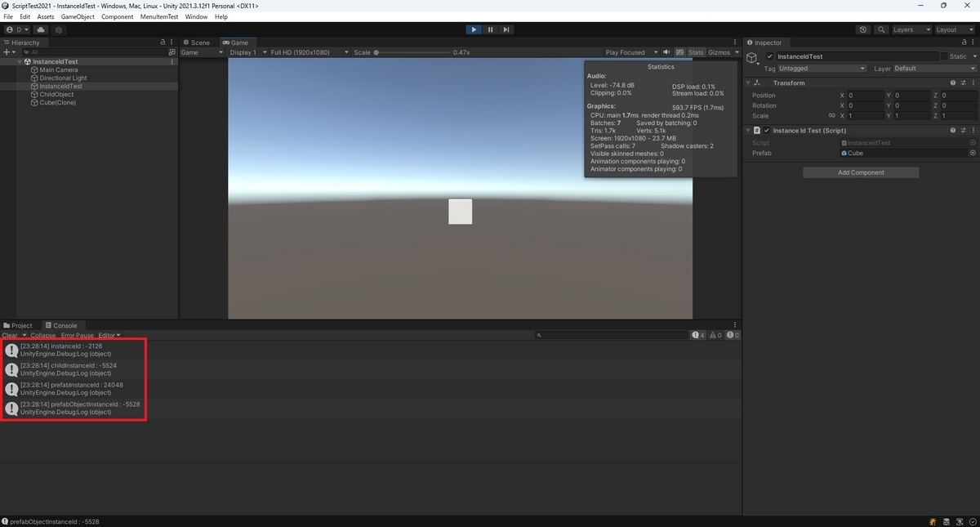Open the global Search icon near Layers

pos(880,29)
